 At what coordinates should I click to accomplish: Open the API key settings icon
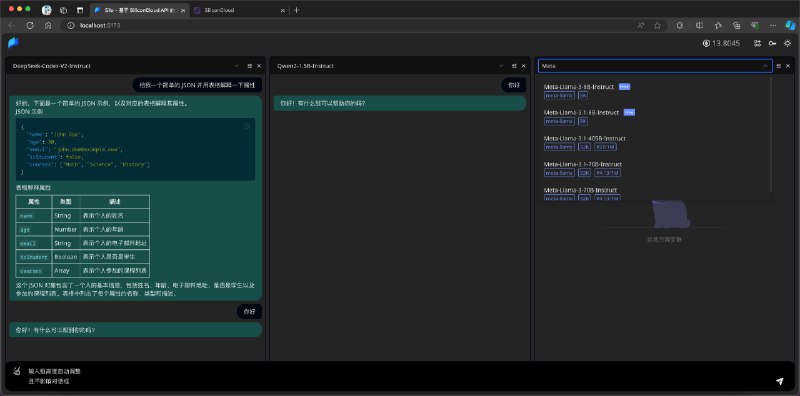pos(773,43)
